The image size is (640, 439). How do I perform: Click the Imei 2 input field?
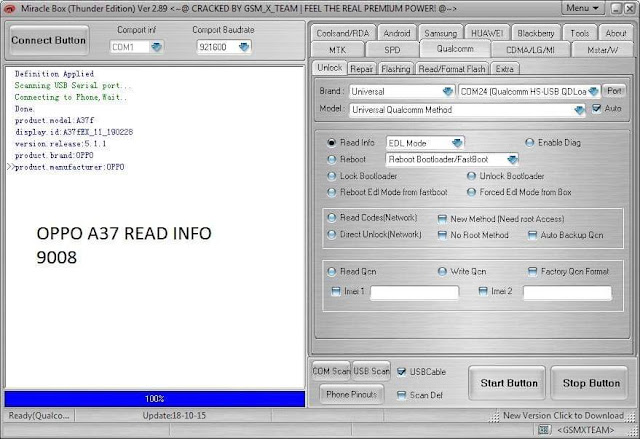567,293
